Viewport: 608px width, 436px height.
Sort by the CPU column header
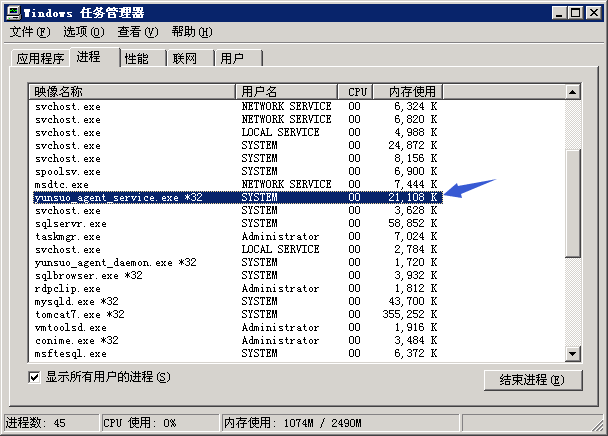(x=357, y=92)
